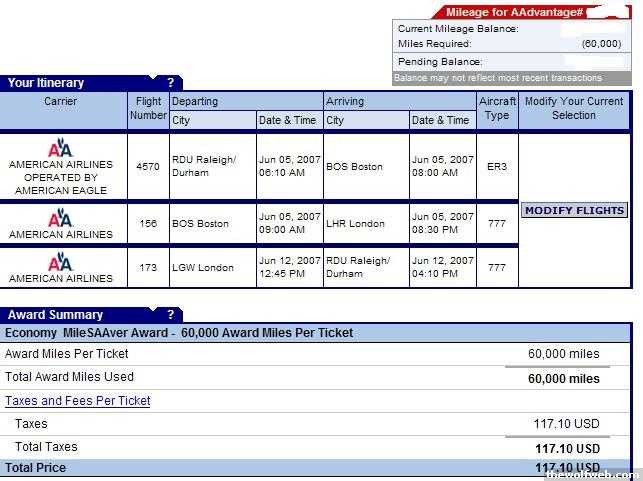The width and height of the screenshot is (643, 481).
Task: Select the Your Itinerary section tab
Action: (46, 83)
